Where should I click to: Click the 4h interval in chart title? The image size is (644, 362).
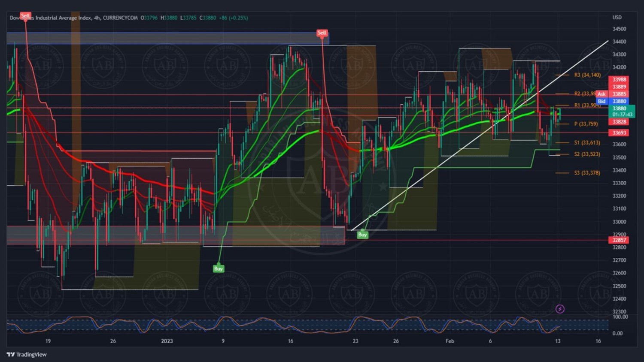point(97,18)
